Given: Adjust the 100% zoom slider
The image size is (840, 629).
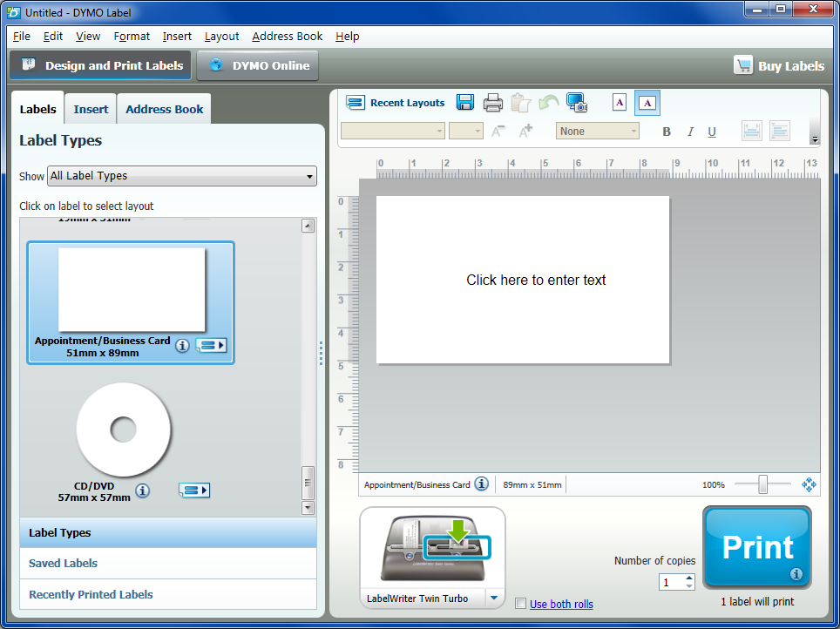Looking at the screenshot, I should [x=764, y=484].
